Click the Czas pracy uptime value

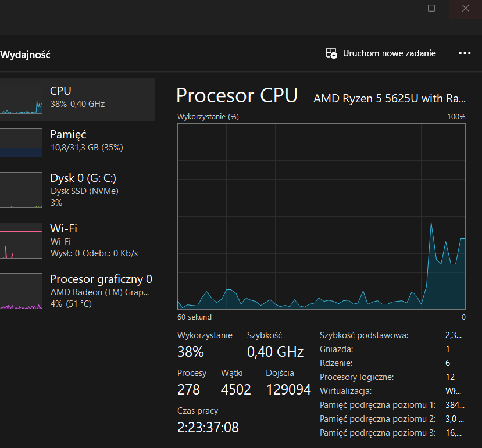click(x=208, y=427)
